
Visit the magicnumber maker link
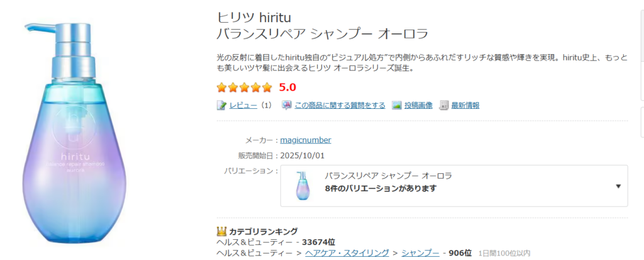[x=305, y=140]
